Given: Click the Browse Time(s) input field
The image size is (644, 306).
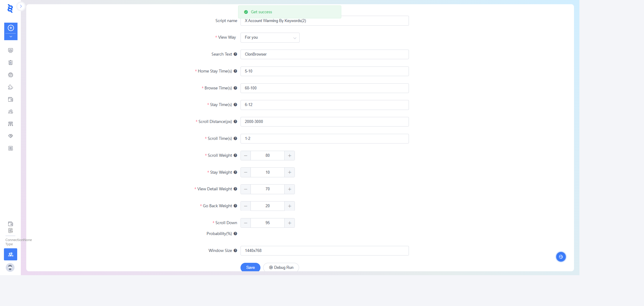Looking at the screenshot, I should [x=324, y=88].
